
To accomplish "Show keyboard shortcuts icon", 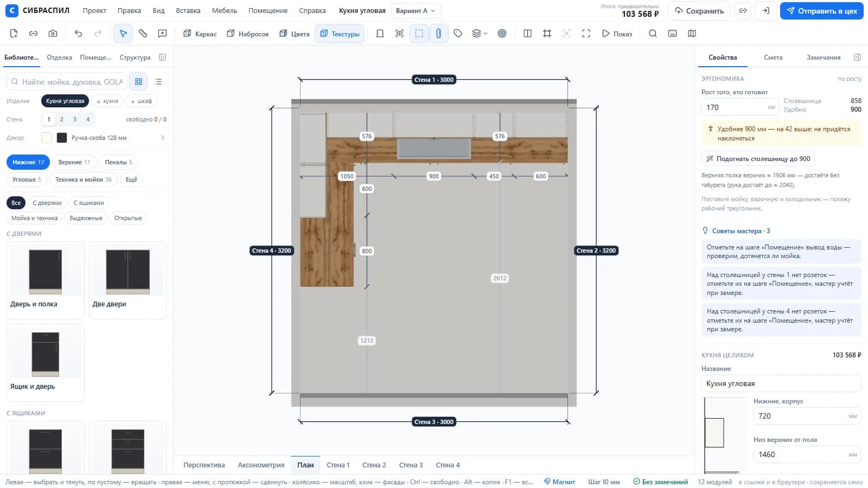I will pyautogui.click(x=672, y=34).
